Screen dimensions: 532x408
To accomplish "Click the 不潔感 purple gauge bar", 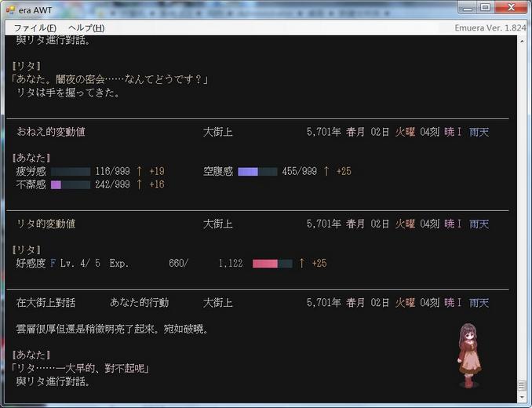I will pos(71,184).
